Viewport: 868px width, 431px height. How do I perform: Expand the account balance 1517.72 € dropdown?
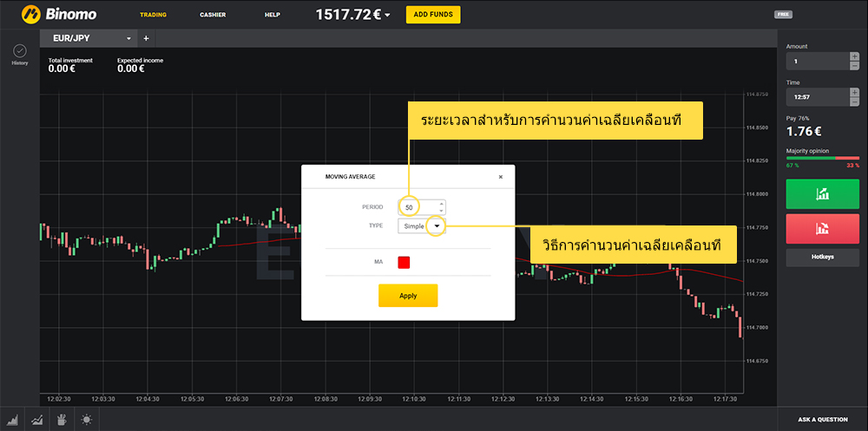(x=388, y=15)
